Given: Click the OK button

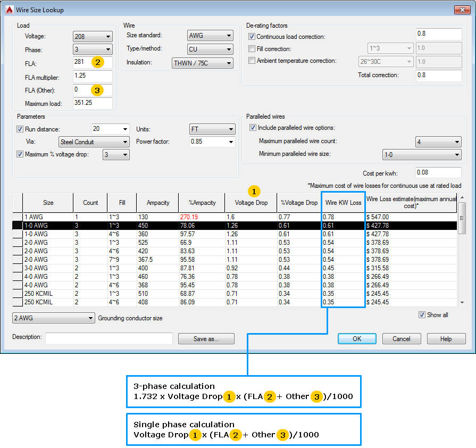Looking at the screenshot, I should pos(357,338).
